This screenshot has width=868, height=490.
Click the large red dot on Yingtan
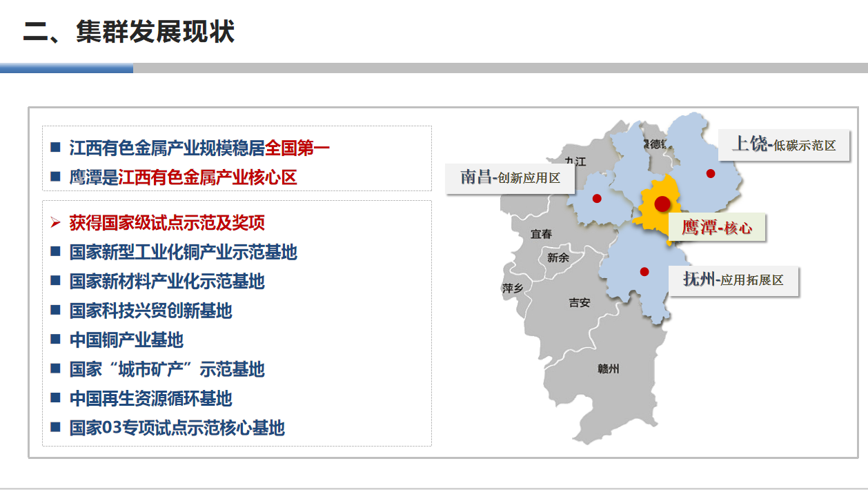(x=662, y=204)
